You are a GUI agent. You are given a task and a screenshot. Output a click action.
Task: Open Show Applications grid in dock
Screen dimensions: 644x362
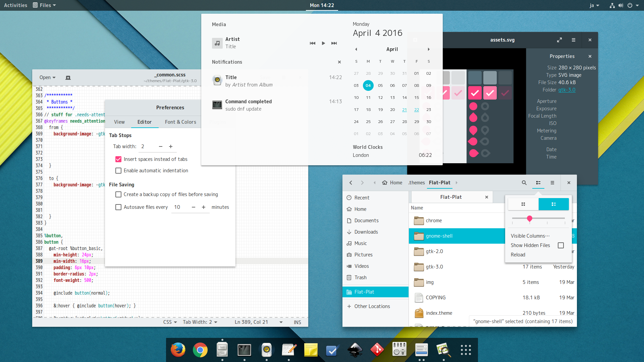466,350
